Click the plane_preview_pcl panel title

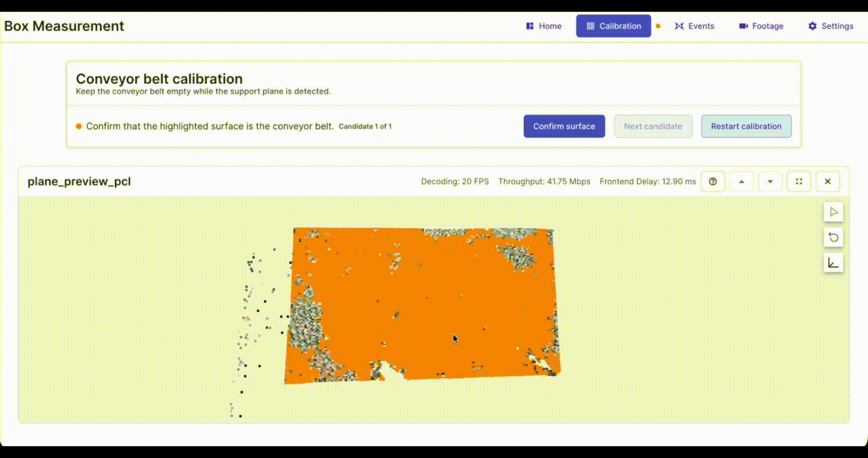coord(79,182)
